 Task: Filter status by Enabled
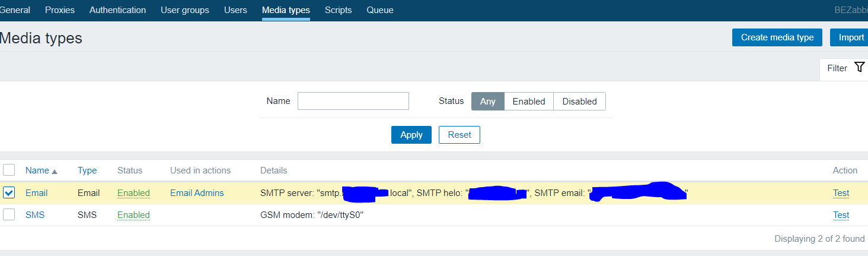[528, 102]
